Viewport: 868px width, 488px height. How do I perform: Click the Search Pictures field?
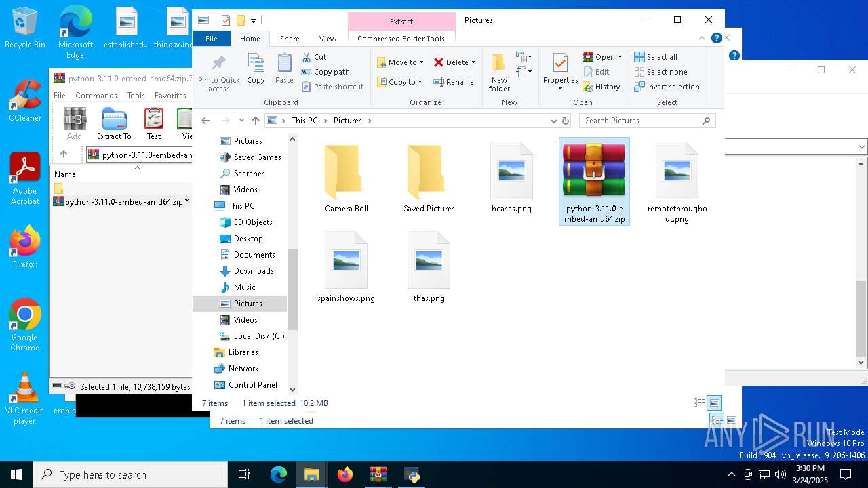tap(647, 121)
